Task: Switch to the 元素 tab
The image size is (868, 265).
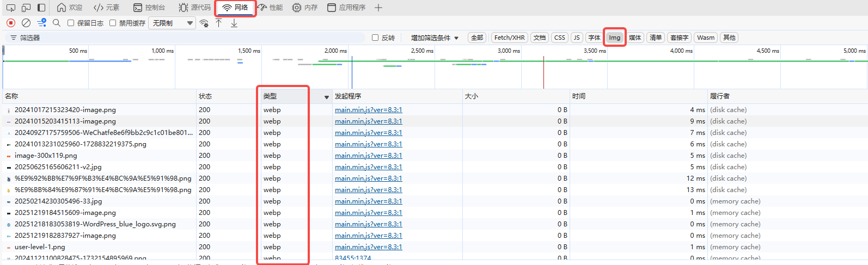Action: tap(107, 8)
